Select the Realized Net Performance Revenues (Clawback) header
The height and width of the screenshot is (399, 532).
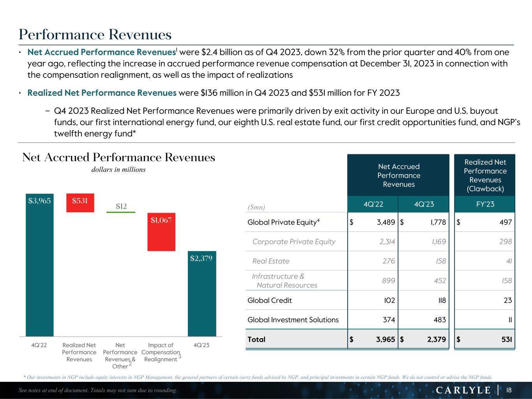tap(485, 175)
